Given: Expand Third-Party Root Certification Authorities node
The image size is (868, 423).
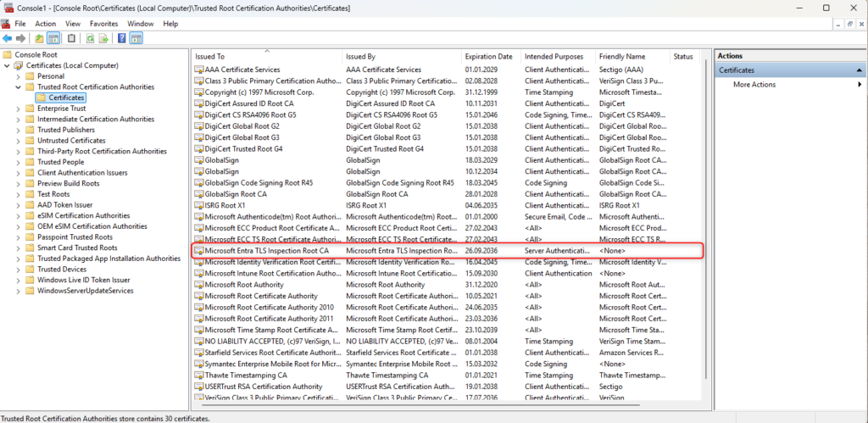Looking at the screenshot, I should tap(19, 151).
